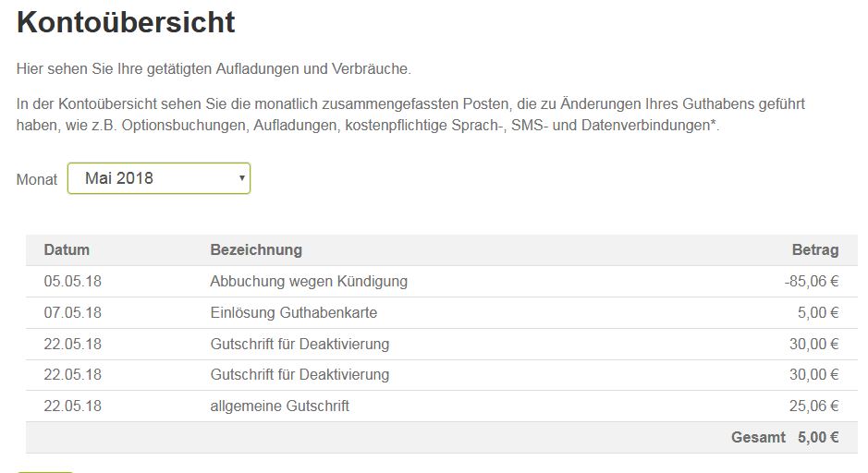Click the 25,06 € amount
Viewport: 868px width, 473px height.
click(813, 406)
